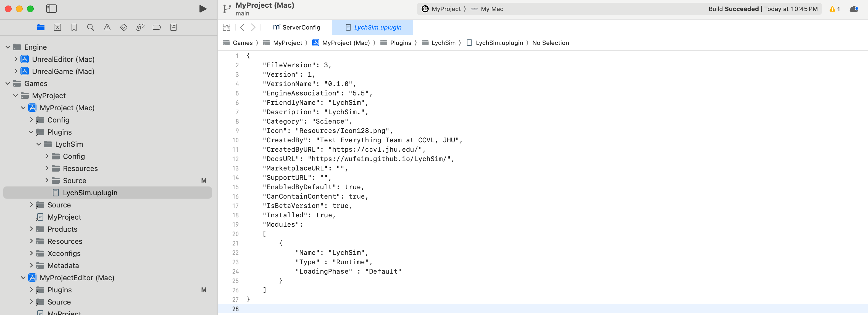The height and width of the screenshot is (315, 868).
Task: Switch to the ServerConfig tab
Action: 296,27
